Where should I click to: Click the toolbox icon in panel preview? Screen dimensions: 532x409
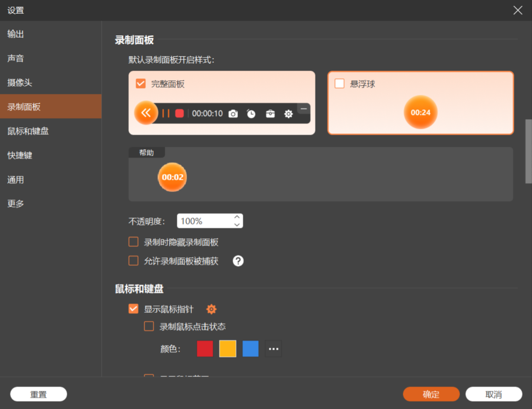(270, 114)
